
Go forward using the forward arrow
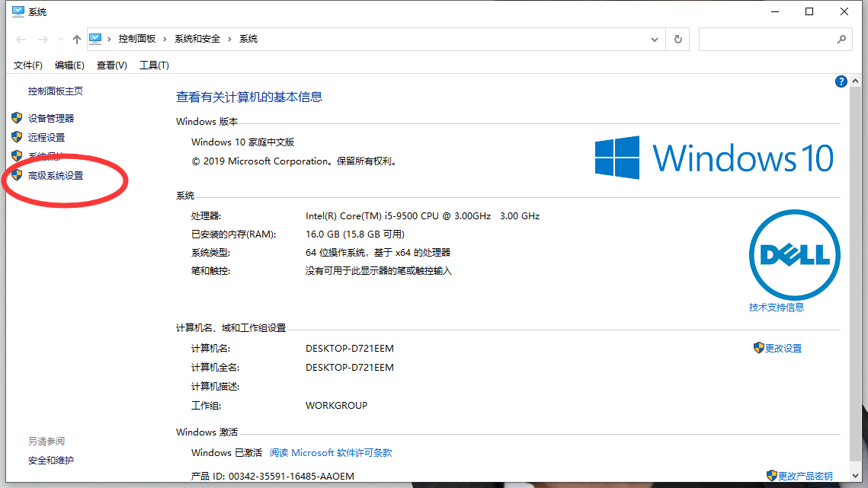click(43, 40)
